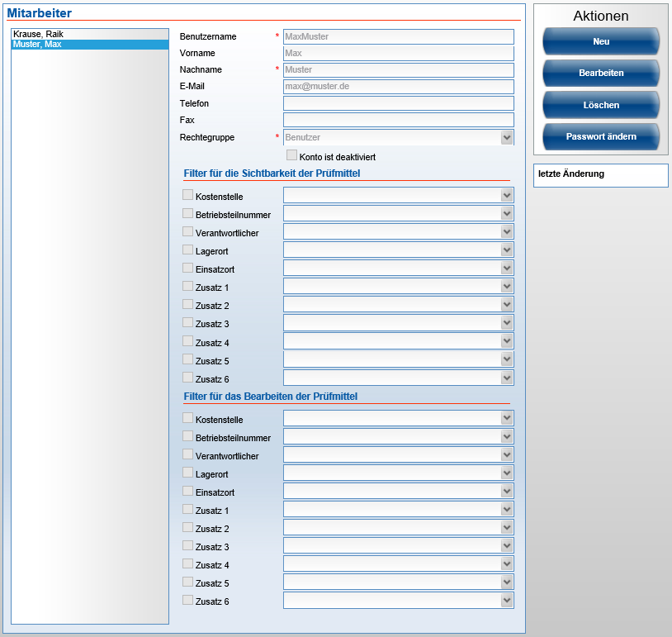Enable Zusatz 5 checkbox under Bearbeiten filter
672x637 pixels.
(187, 582)
